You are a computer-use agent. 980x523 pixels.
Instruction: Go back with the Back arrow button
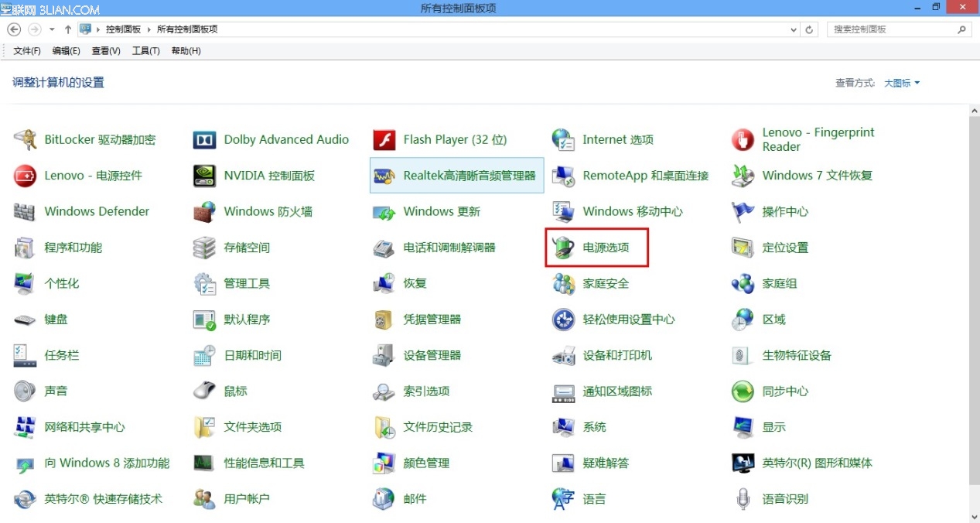[x=14, y=29]
